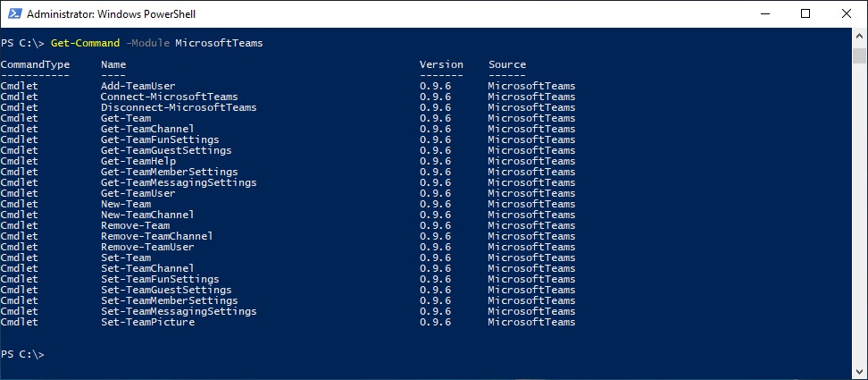The width and height of the screenshot is (868, 380).
Task: Click the Cmdlet type in Get-TeamHelp row
Action: pyautogui.click(x=20, y=161)
